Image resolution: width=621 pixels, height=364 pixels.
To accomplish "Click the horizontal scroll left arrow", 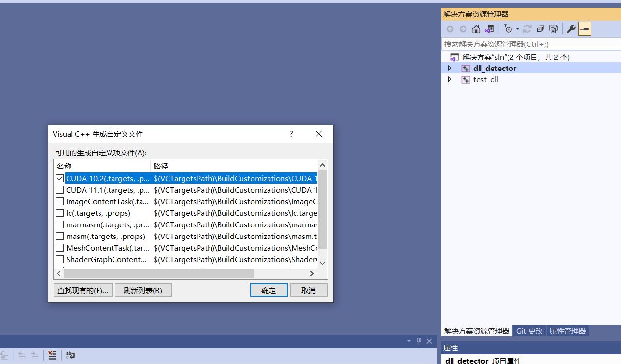I will click(59, 273).
